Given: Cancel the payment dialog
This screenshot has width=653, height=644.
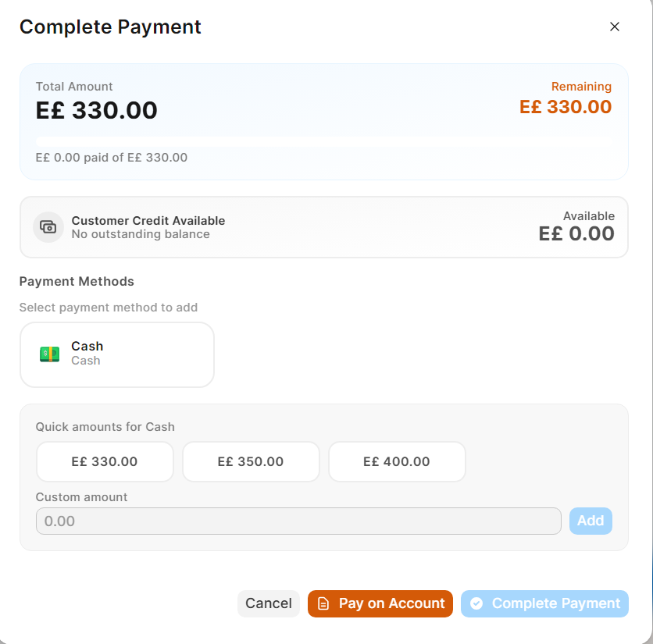Looking at the screenshot, I should coord(269,603).
